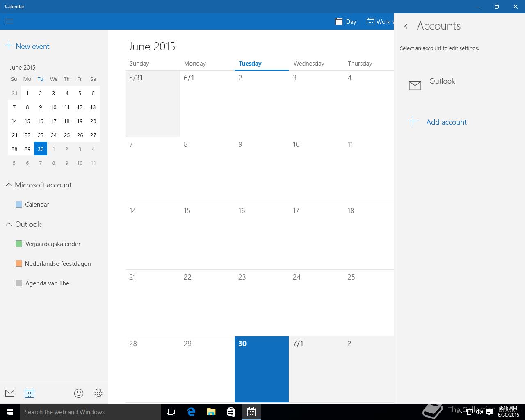
Task: Click the 7/1 Wednesday cell
Action: (316, 369)
